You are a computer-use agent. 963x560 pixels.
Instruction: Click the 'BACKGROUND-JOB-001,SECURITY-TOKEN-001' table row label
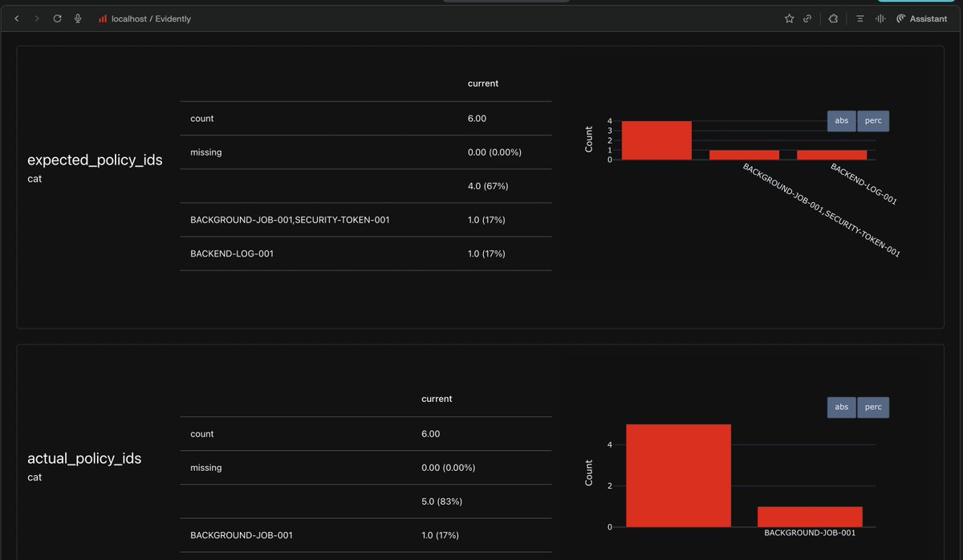(290, 220)
